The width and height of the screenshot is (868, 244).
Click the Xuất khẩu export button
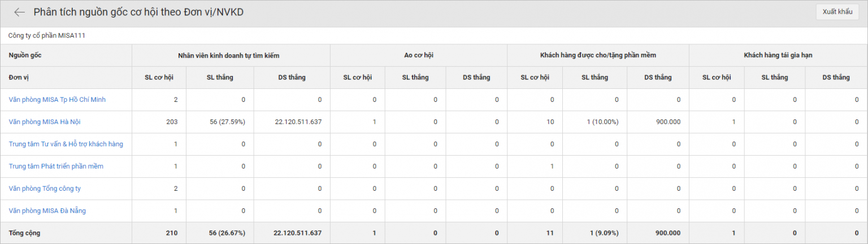coord(837,12)
